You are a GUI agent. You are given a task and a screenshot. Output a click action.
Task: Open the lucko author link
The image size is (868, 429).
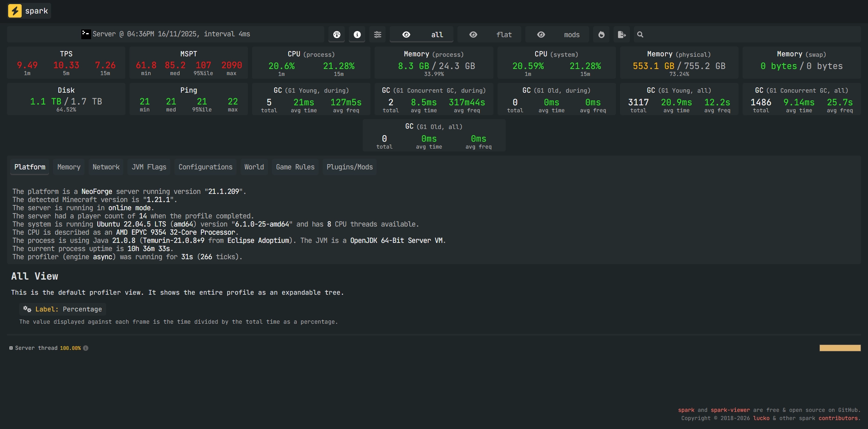(761, 418)
